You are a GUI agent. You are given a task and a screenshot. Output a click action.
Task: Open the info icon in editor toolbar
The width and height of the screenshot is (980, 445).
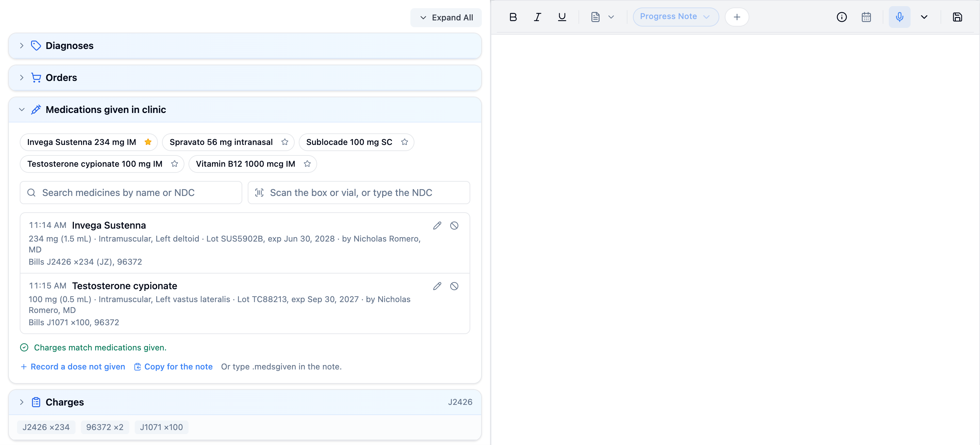point(842,17)
